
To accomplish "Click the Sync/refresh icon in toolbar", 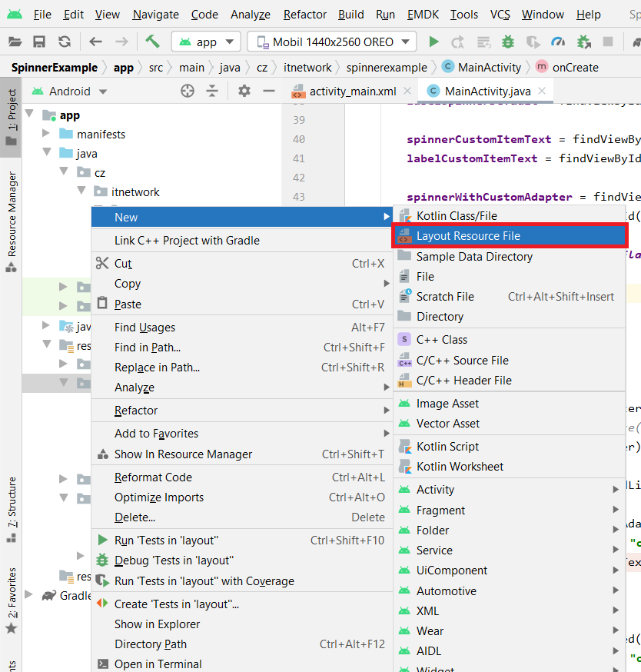I will [x=65, y=42].
